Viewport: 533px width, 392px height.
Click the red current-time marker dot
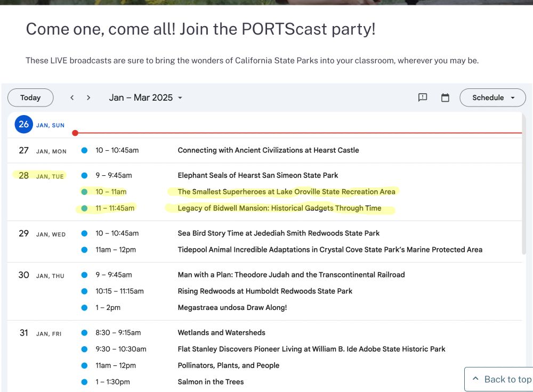(x=75, y=133)
